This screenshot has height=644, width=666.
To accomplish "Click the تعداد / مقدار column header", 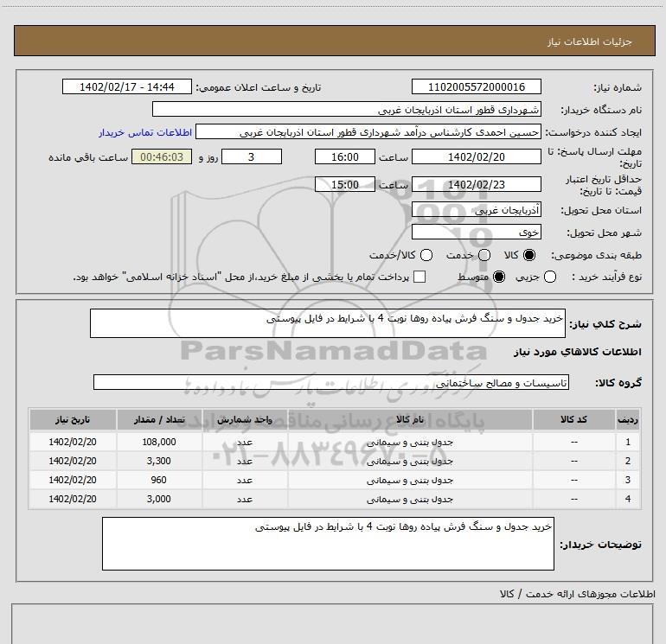I will (159, 420).
